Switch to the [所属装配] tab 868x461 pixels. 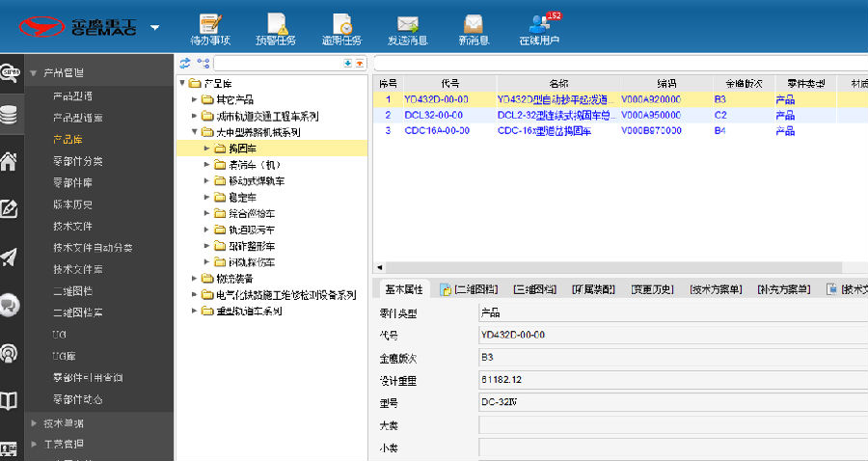tap(593, 289)
